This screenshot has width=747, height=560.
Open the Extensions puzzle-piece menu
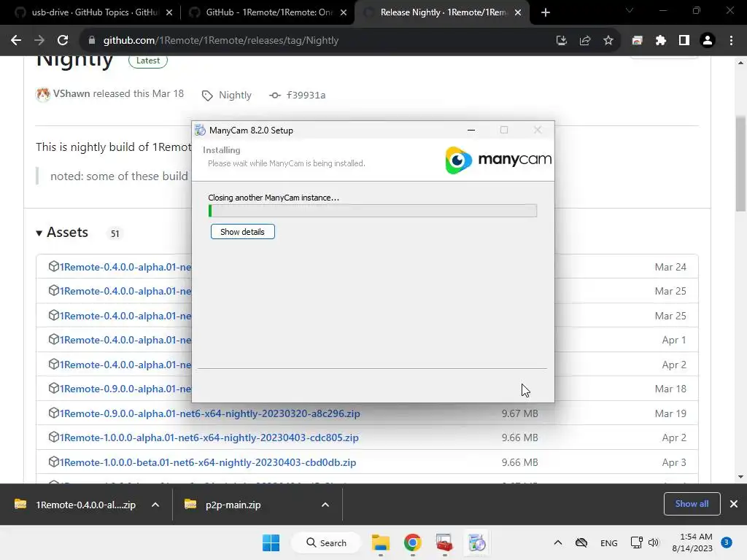pyautogui.click(x=661, y=41)
